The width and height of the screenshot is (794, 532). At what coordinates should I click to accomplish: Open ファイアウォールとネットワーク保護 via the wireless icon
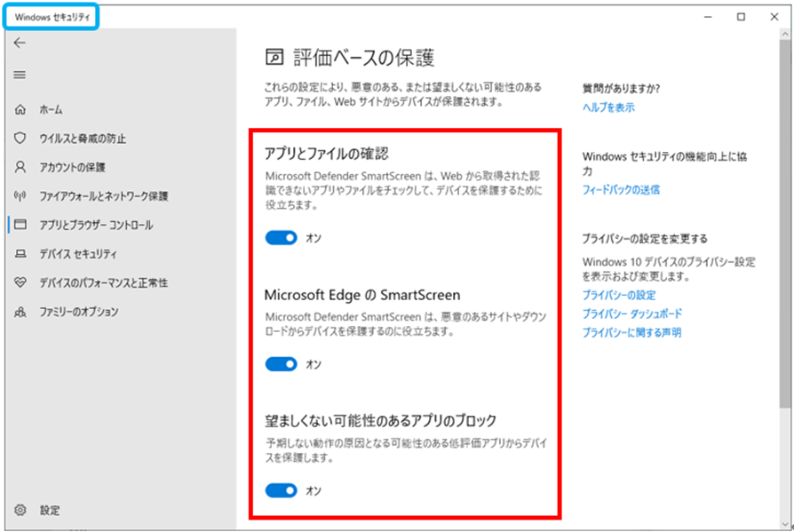20,195
